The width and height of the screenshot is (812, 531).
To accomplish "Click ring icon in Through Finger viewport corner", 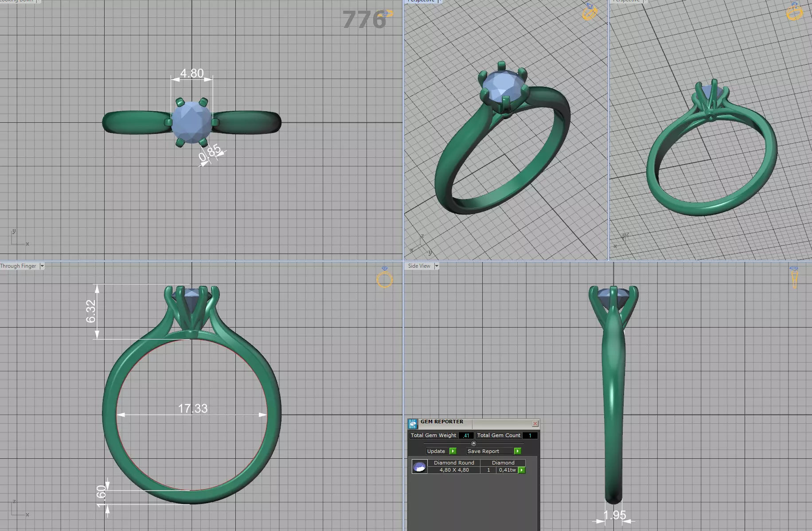I will point(385,277).
